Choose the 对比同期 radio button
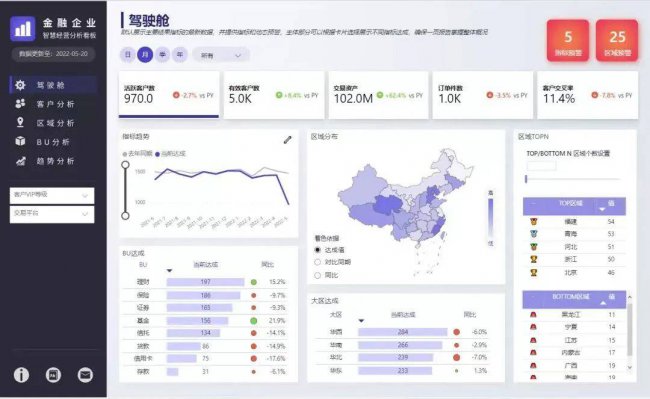The width and height of the screenshot is (650, 399). (318, 262)
